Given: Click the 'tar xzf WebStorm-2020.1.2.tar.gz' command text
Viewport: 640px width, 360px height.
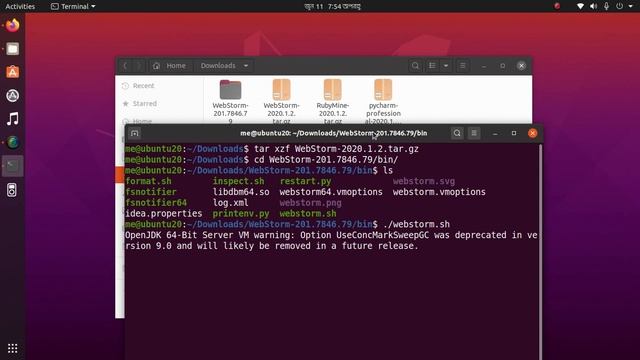Looking at the screenshot, I should pyautogui.click(x=336, y=149).
